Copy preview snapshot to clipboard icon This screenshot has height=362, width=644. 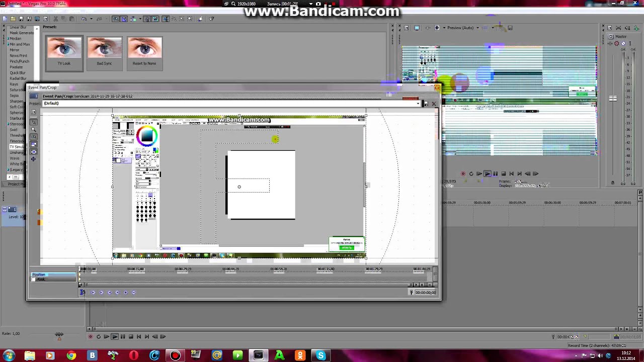501,28
